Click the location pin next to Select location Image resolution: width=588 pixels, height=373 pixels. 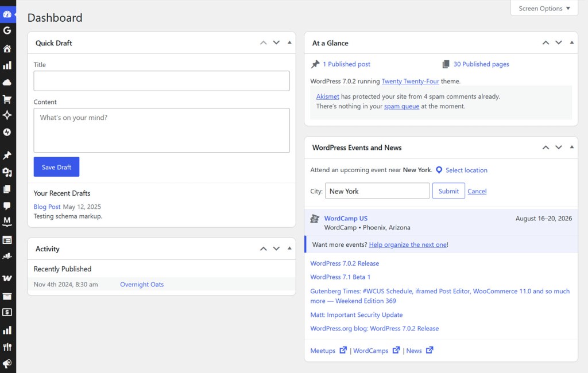pyautogui.click(x=439, y=170)
